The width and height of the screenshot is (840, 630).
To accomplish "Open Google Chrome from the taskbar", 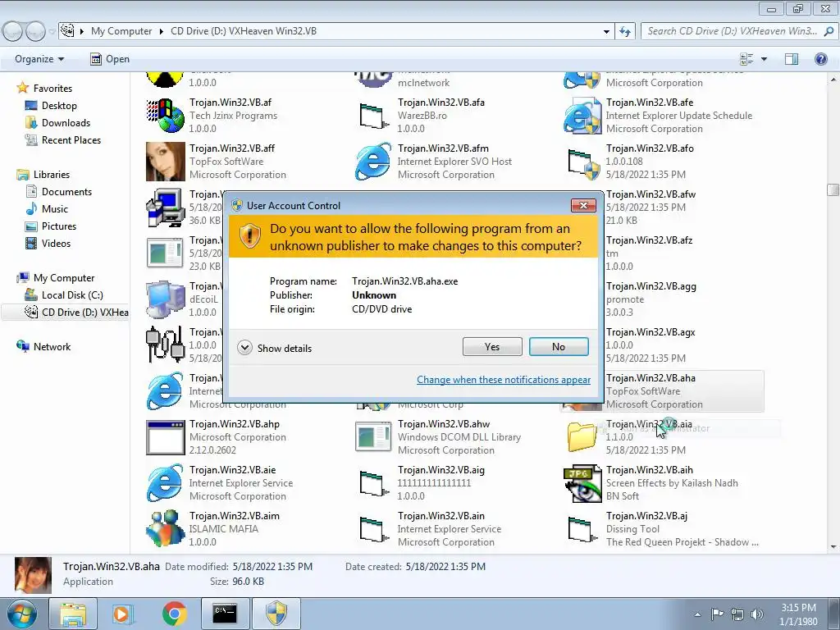I will (174, 614).
